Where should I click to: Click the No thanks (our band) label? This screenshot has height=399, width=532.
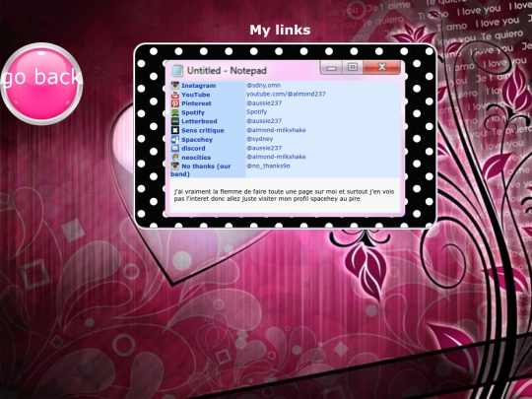[201, 170]
